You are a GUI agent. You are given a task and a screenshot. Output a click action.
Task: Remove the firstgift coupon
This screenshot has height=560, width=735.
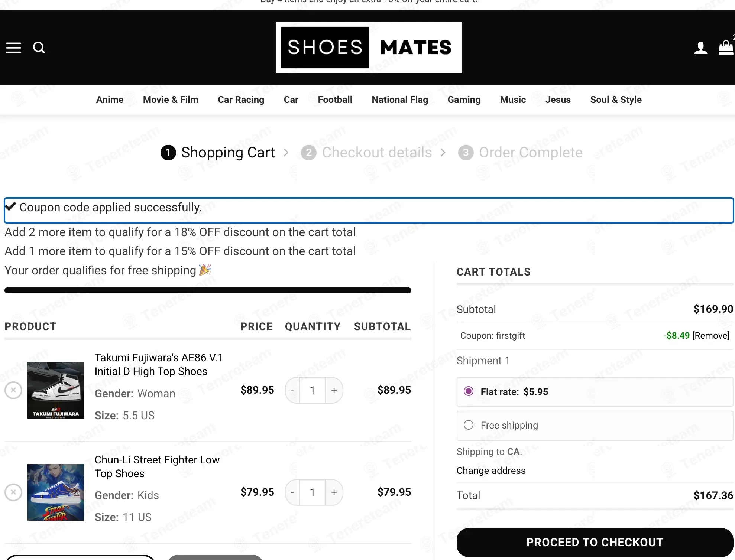click(711, 336)
